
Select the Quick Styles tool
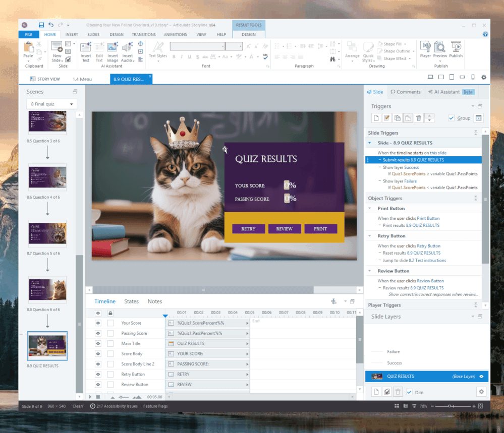point(368,50)
